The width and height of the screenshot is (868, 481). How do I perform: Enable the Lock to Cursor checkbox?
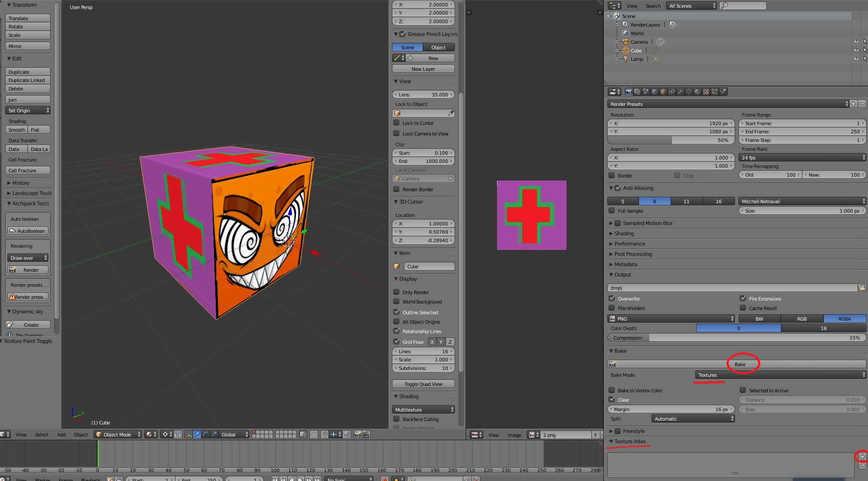click(x=397, y=123)
